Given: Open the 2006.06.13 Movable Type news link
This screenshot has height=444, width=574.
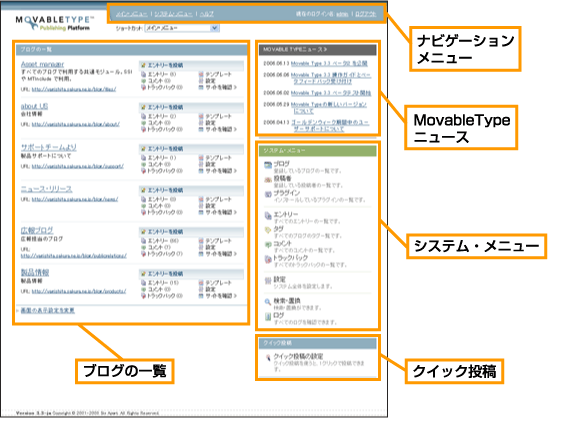Looking at the screenshot, I should pyautogui.click(x=329, y=63).
